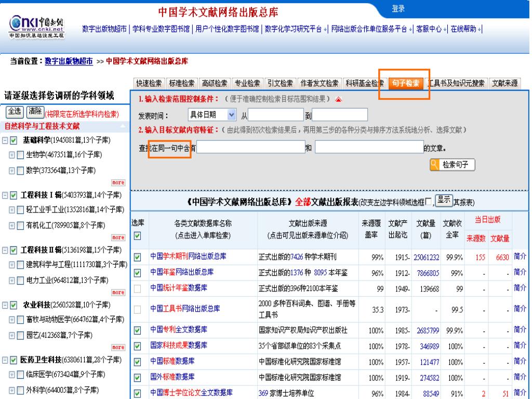Focus the first sentence keyword field
The image size is (532, 399).
251,147
